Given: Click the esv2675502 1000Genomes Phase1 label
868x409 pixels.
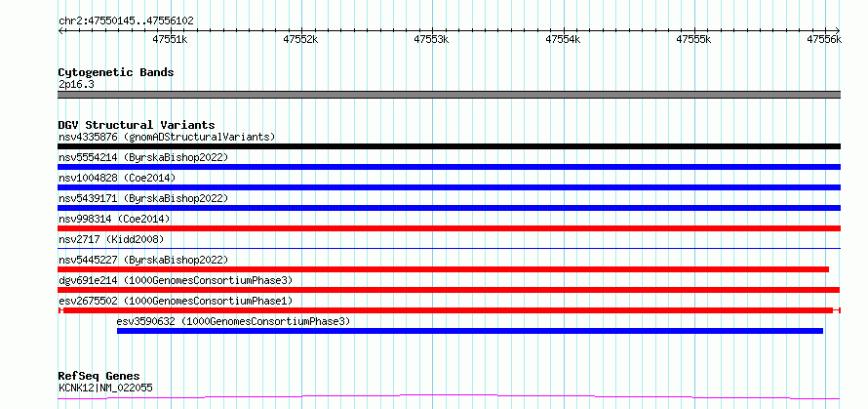Looking at the screenshot, I should pyautogui.click(x=176, y=301).
